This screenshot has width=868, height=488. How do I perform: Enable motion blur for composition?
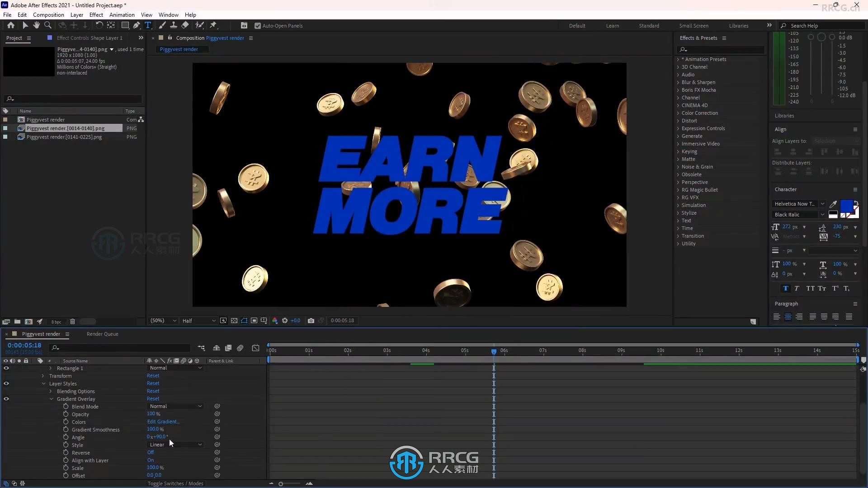pos(241,348)
